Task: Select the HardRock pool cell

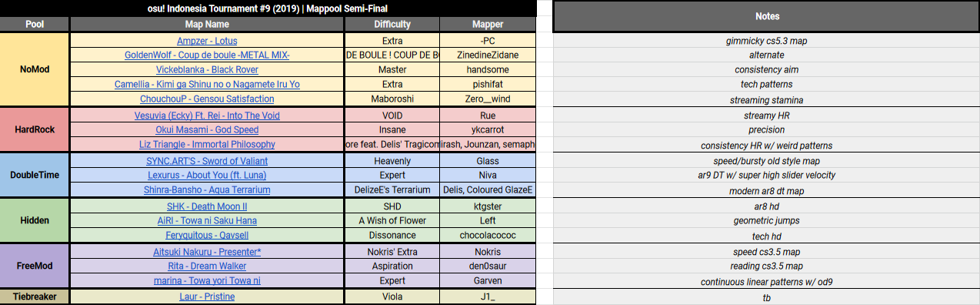Action: coord(35,129)
